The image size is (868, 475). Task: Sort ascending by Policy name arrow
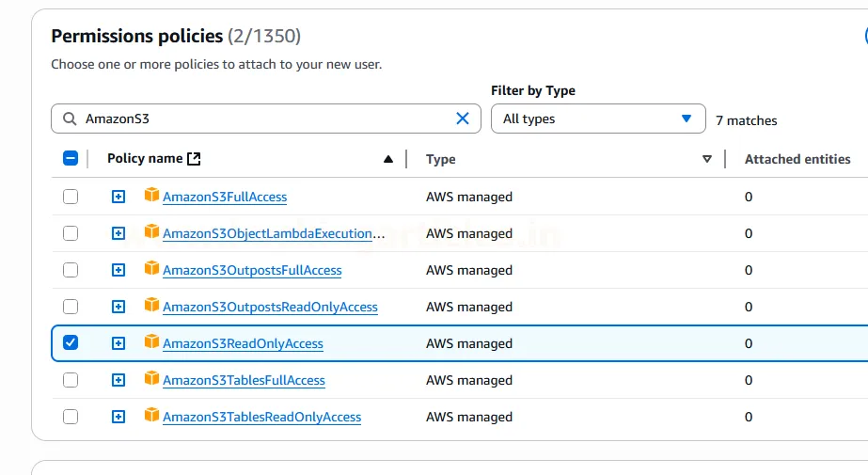tap(388, 160)
